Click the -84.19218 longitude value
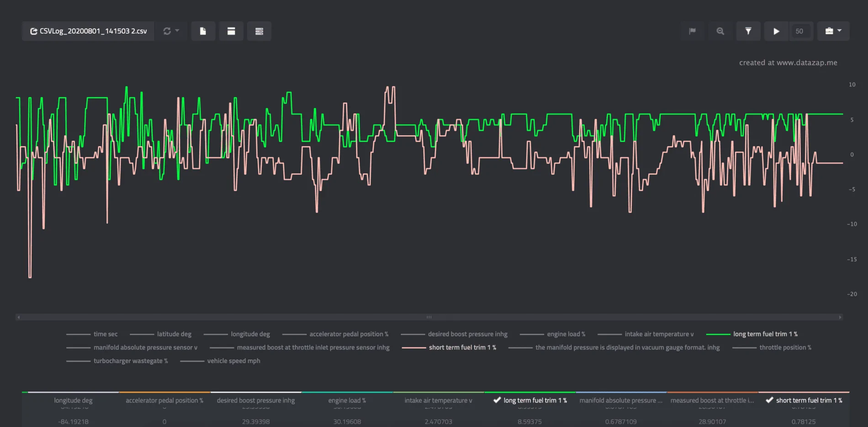The width and height of the screenshot is (868, 427). point(73,422)
